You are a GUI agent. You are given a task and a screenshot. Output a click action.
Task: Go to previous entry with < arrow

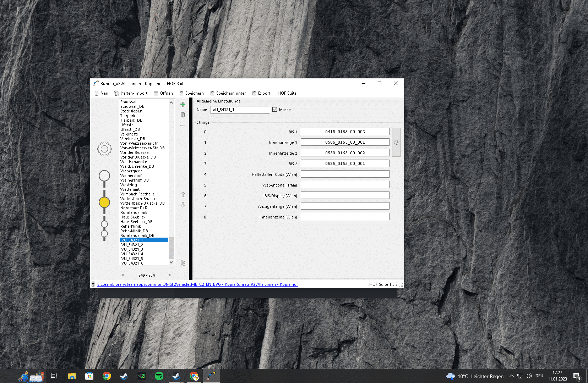123,275
